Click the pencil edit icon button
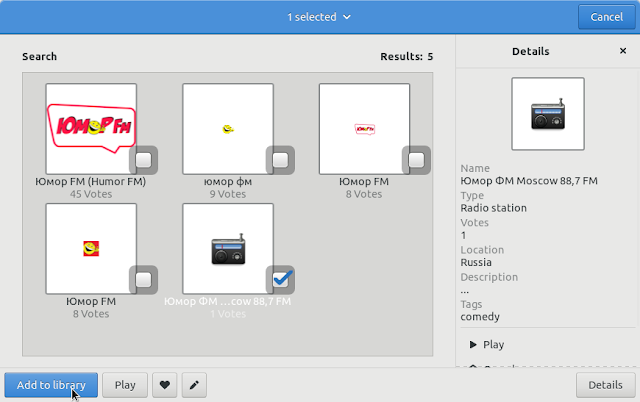This screenshot has width=640, height=402. point(194,385)
